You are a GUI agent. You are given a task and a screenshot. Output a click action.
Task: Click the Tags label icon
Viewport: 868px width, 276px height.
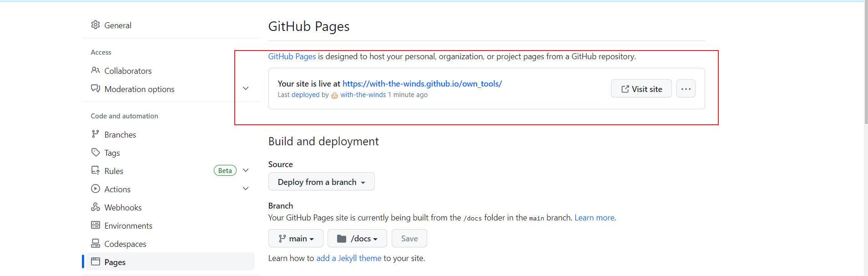(x=96, y=152)
